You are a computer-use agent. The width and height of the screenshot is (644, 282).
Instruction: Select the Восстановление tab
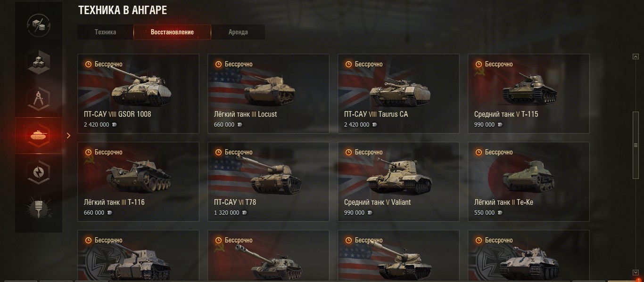(x=172, y=32)
